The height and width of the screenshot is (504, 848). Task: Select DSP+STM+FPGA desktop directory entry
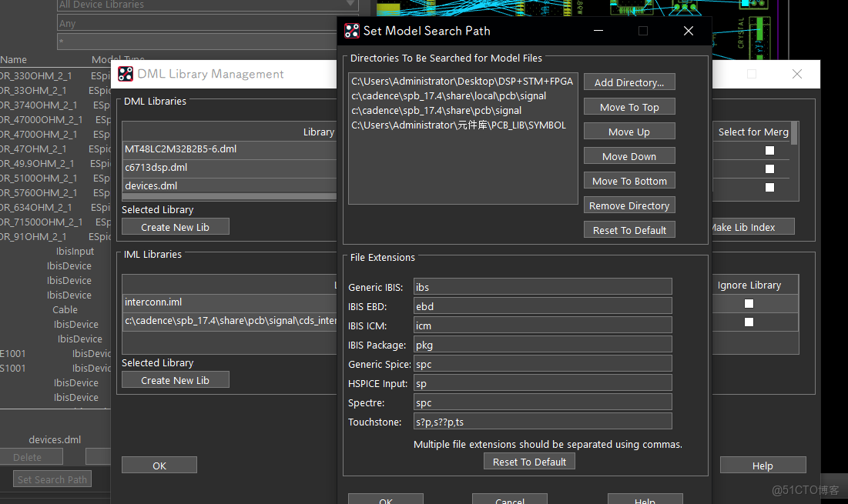coord(462,81)
